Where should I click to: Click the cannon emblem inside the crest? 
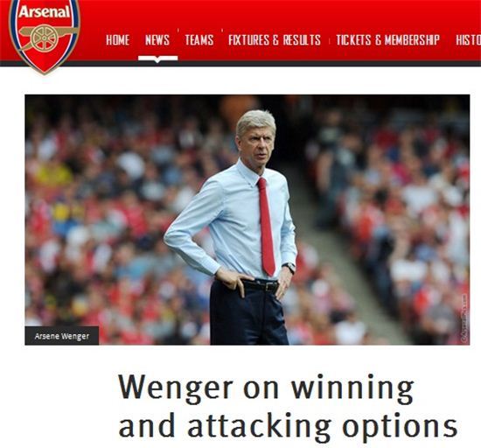[x=47, y=38]
